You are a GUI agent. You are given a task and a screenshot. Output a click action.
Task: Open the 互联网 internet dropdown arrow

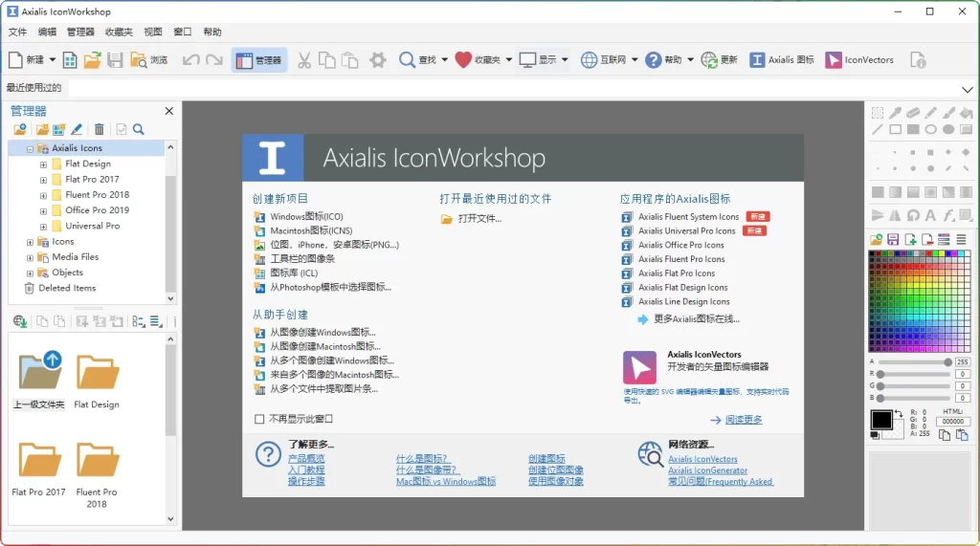pos(635,60)
